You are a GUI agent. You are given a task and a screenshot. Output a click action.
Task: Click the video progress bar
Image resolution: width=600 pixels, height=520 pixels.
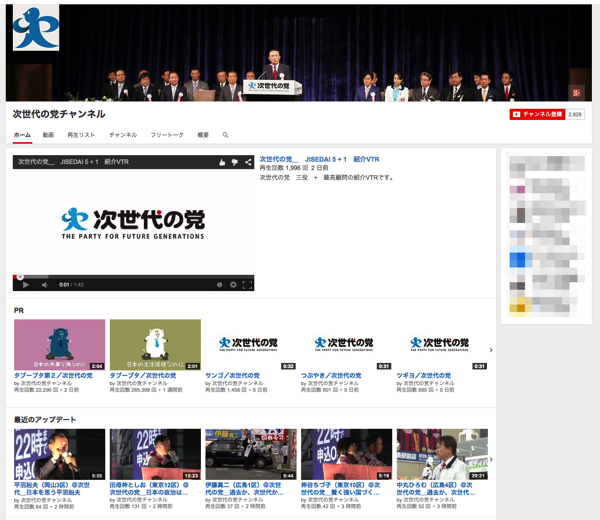tap(133, 277)
